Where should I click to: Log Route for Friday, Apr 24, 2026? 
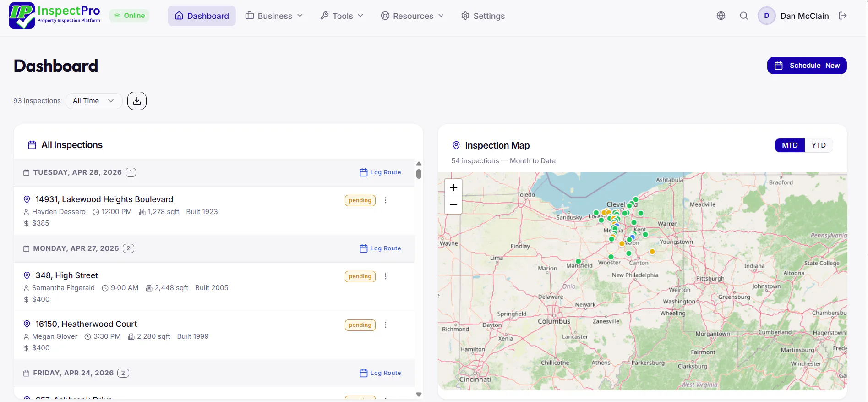pos(380,373)
